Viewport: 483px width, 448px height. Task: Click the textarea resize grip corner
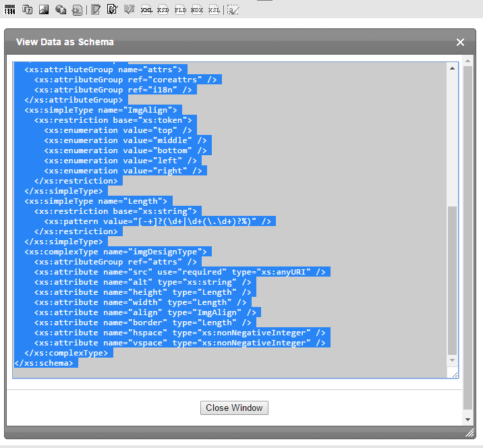coord(455,374)
